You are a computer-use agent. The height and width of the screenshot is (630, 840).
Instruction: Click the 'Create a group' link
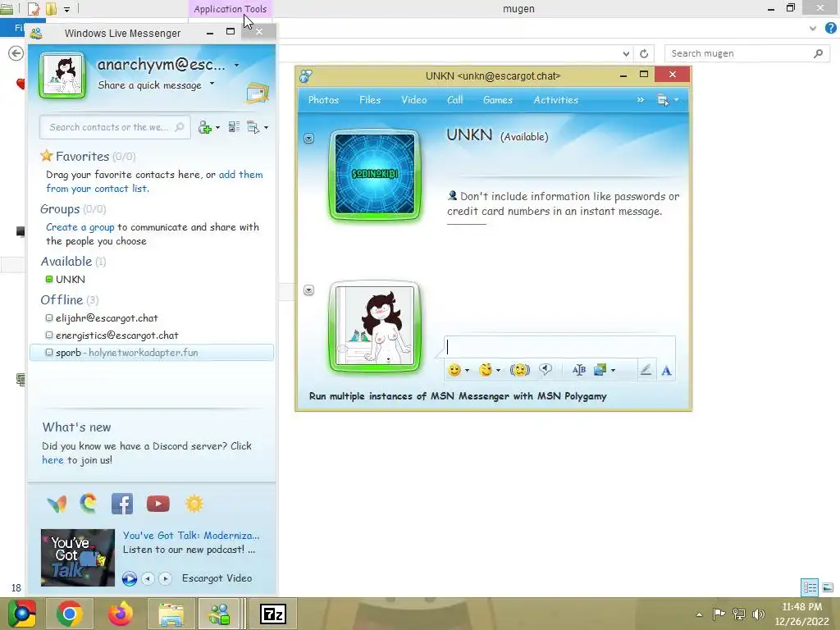(x=80, y=227)
